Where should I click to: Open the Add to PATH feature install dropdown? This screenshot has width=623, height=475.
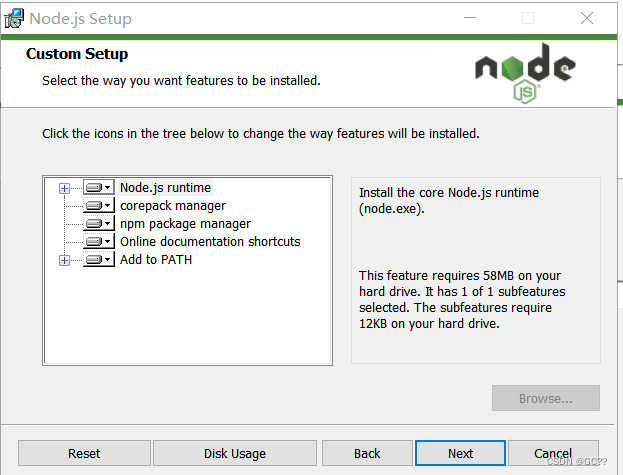[x=99, y=260]
